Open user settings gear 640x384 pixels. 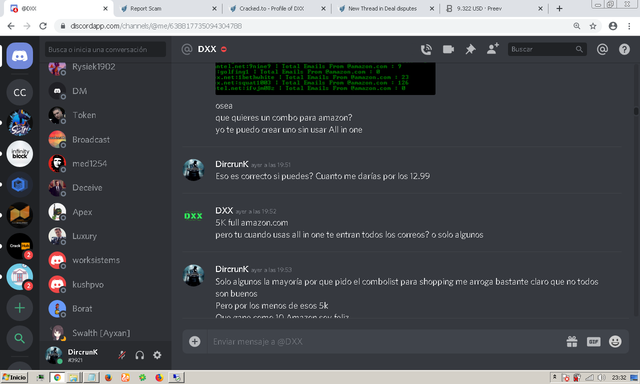point(157,355)
